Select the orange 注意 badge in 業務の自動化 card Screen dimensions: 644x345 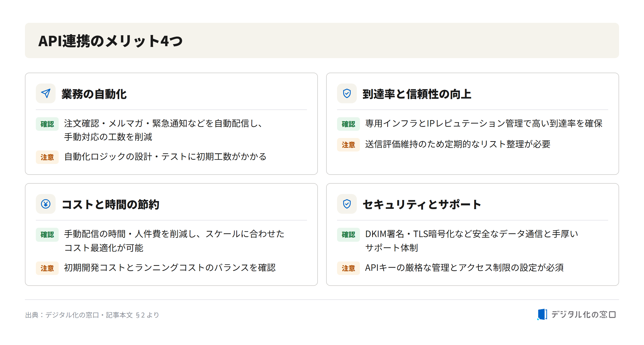(x=47, y=157)
